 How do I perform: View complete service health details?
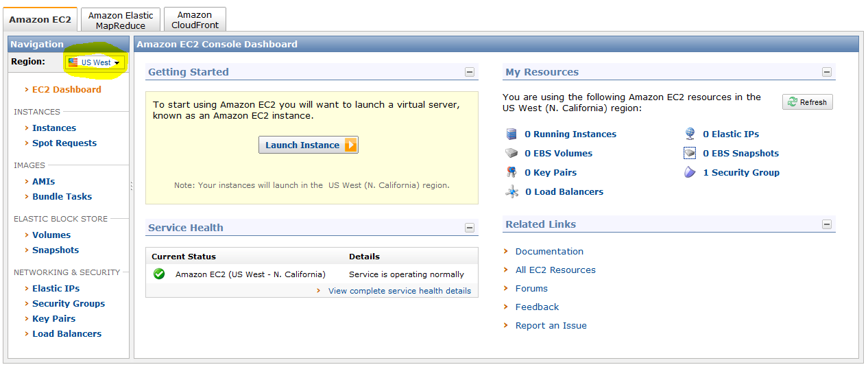click(x=400, y=291)
